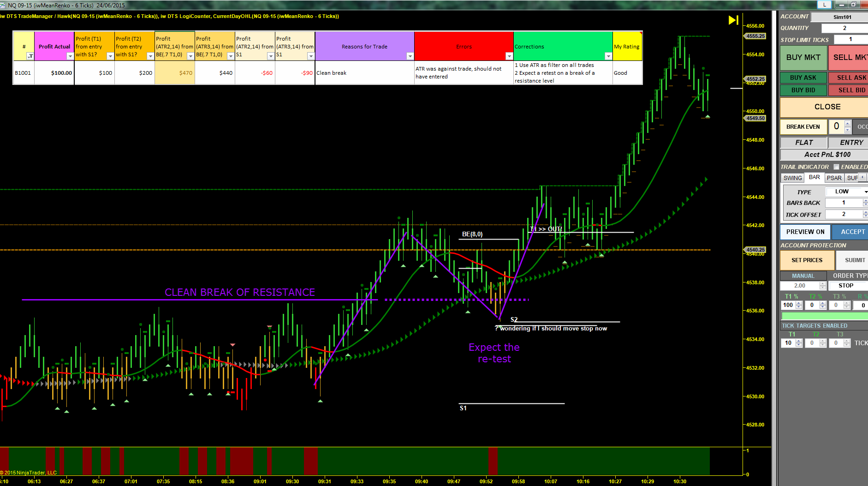Toggle the PREVIEW ON button
Viewport: 868px width, 486px height.
805,232
